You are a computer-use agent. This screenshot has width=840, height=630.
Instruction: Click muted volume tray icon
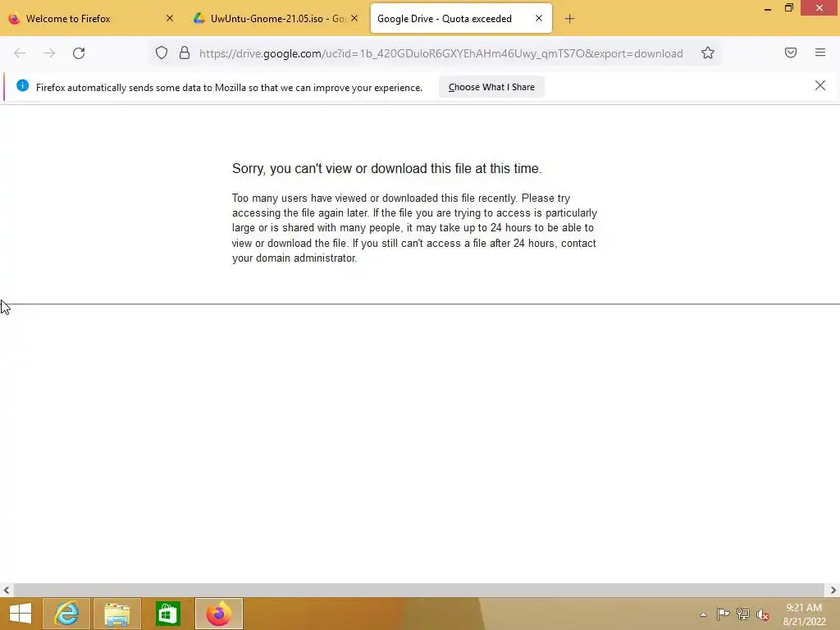tap(763, 614)
